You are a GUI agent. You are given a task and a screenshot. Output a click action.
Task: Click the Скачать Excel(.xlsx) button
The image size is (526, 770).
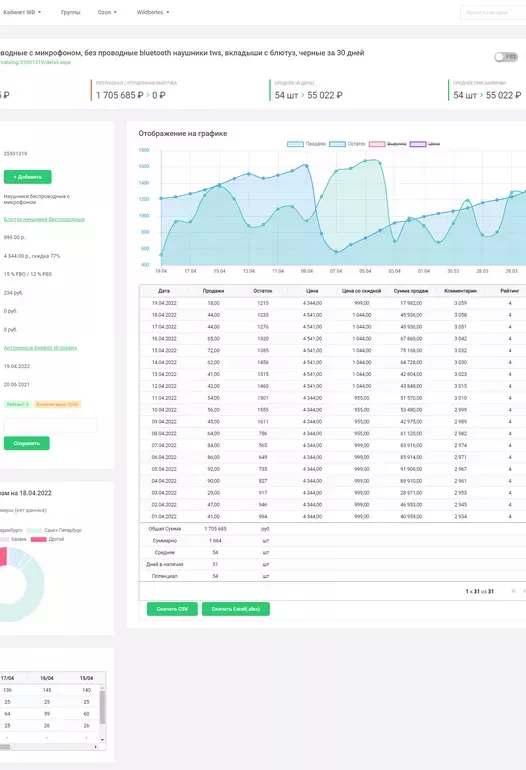click(236, 609)
